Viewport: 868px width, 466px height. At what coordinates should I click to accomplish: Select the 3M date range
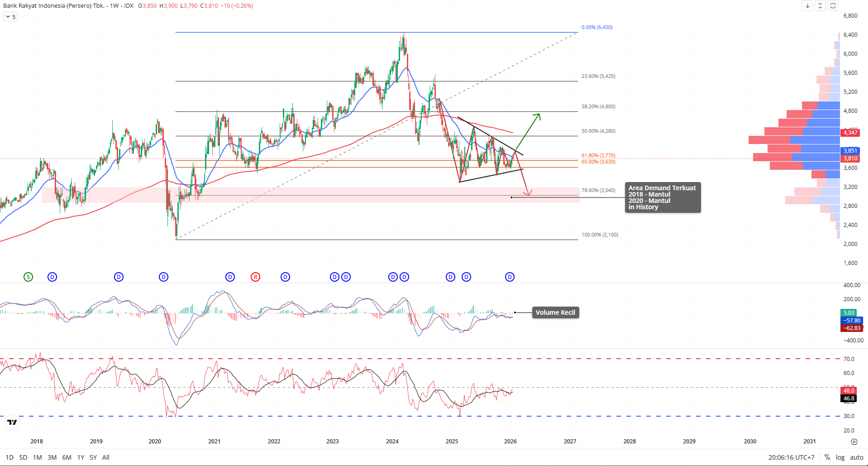click(52, 457)
